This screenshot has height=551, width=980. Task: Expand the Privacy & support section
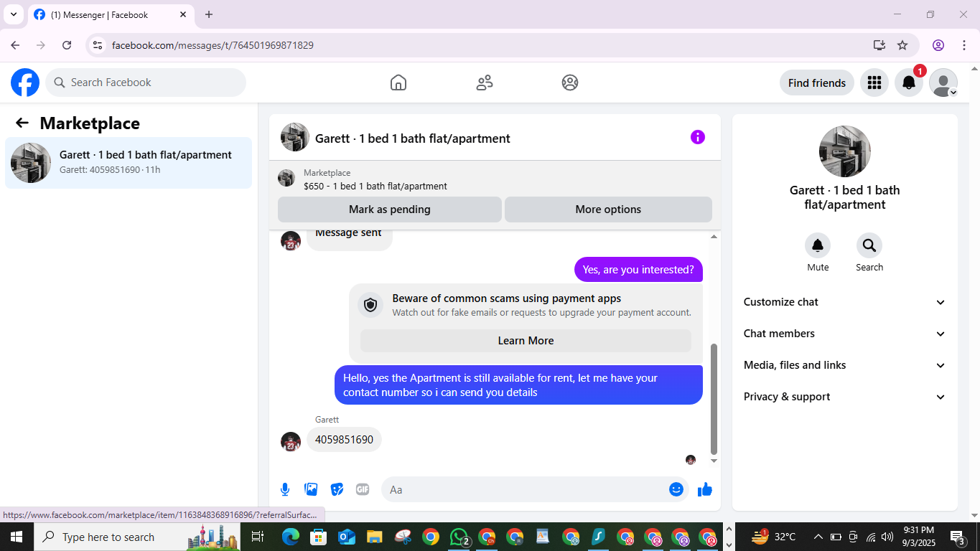point(845,397)
